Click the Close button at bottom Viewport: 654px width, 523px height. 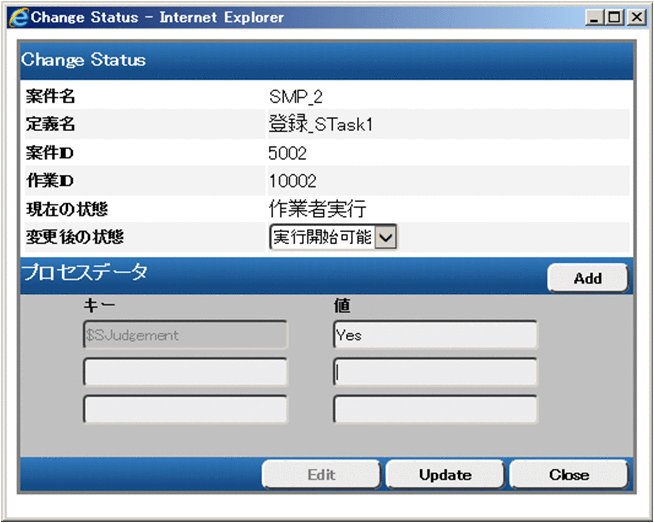pyautogui.click(x=569, y=475)
